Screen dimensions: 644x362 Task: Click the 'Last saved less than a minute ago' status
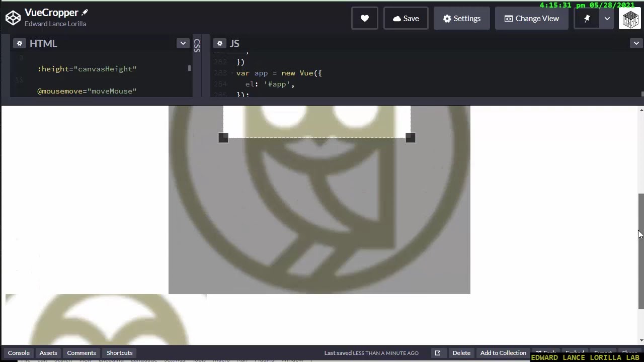[x=371, y=353]
